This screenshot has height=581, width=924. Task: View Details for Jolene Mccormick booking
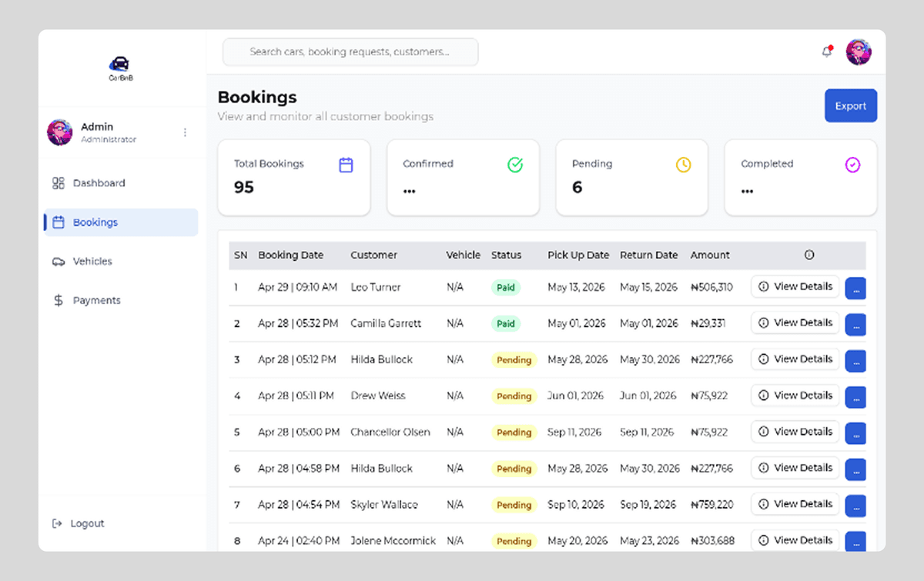(x=795, y=539)
